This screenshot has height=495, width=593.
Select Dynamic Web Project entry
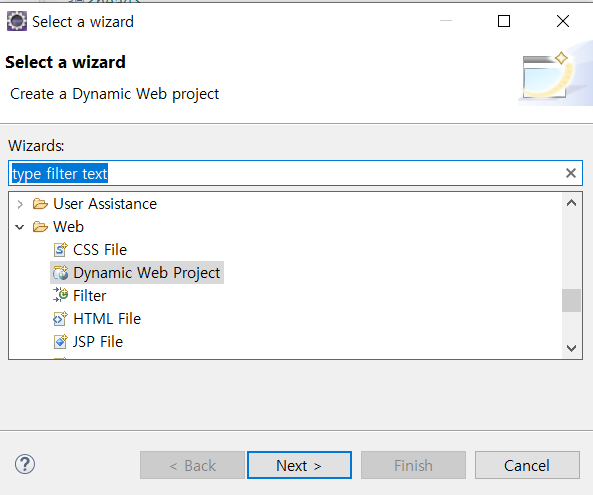146,273
